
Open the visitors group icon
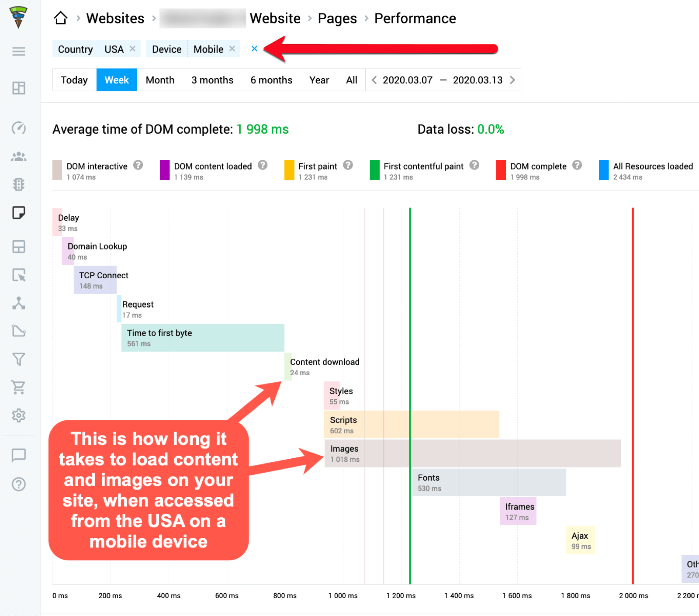[18, 156]
